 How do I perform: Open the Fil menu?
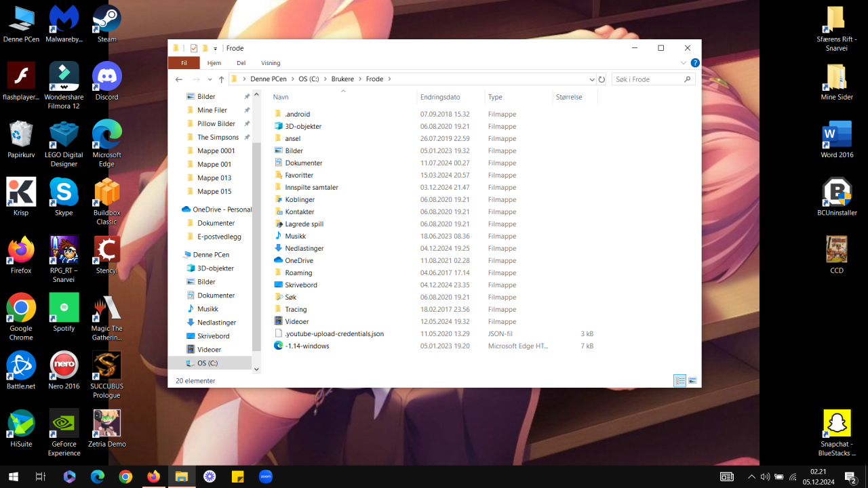coord(183,62)
